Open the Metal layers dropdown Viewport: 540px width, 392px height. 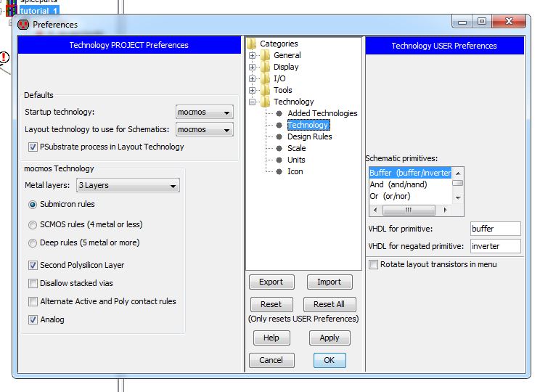[128, 185]
